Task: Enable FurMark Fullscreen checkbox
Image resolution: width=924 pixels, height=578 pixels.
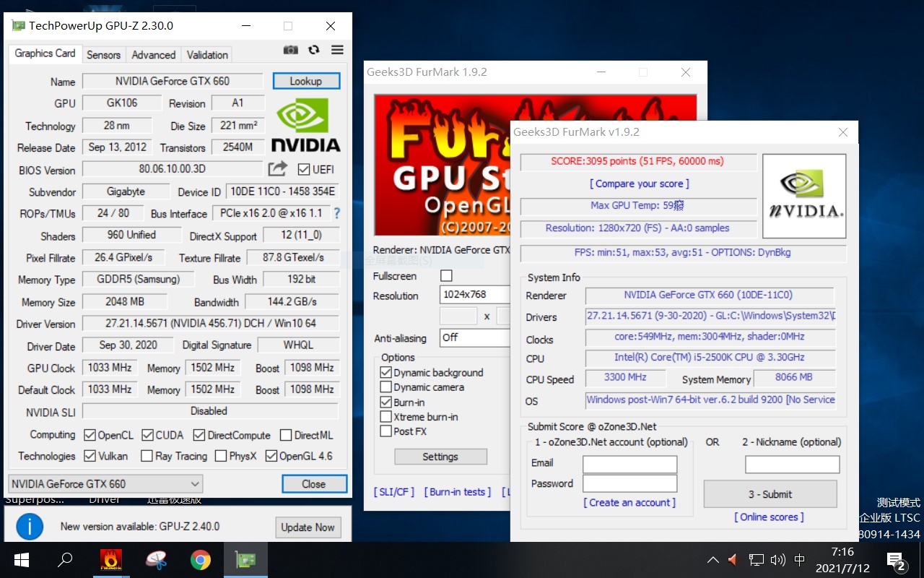Action: [446, 276]
